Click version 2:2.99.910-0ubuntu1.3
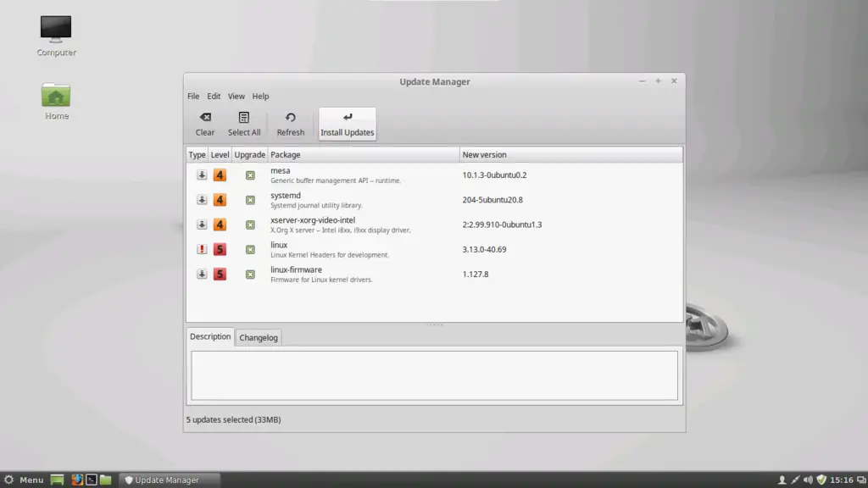The height and width of the screenshot is (488, 868). [x=502, y=225]
